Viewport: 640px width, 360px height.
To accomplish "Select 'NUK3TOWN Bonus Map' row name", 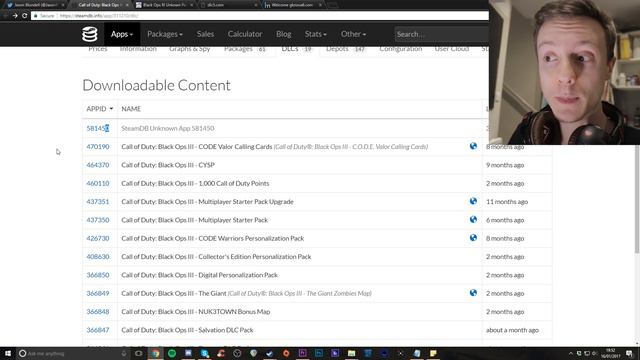I will tap(196, 312).
